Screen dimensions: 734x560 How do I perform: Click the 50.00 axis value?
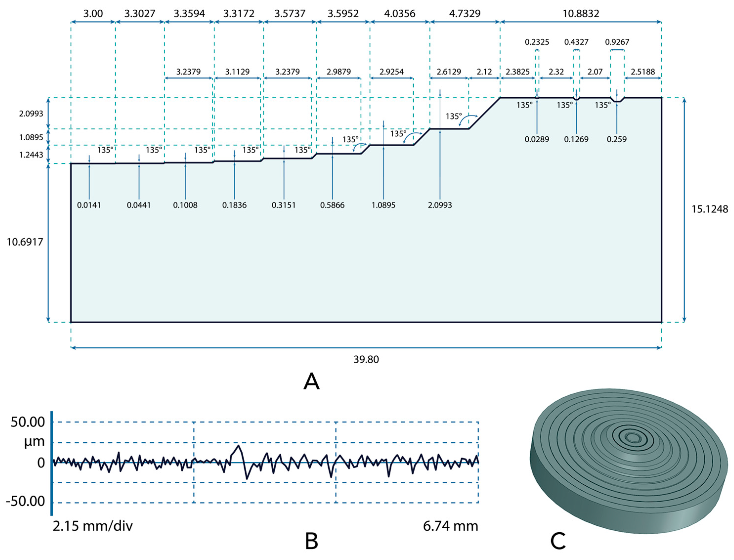click(x=28, y=422)
